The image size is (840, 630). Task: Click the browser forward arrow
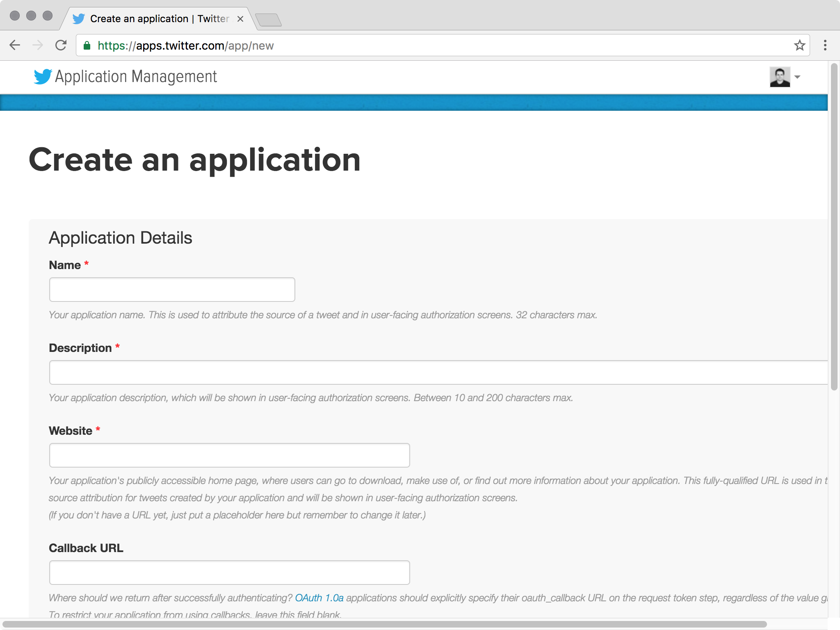[x=38, y=45]
